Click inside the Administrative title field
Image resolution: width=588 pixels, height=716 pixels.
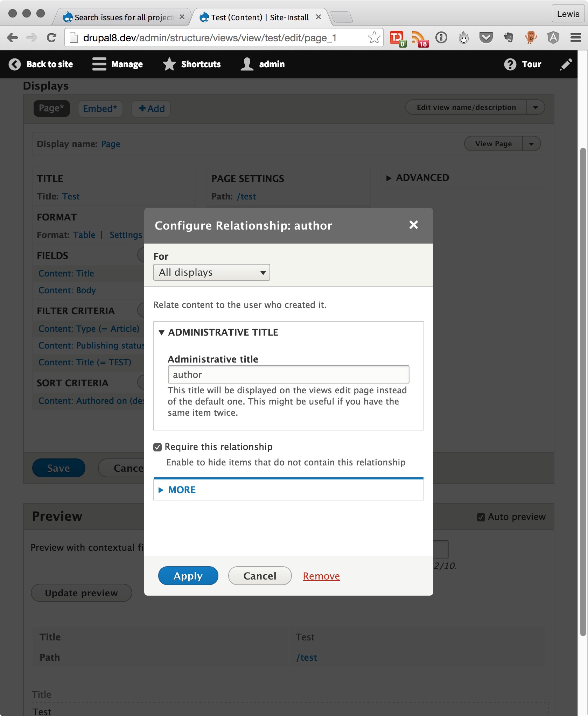click(x=288, y=374)
